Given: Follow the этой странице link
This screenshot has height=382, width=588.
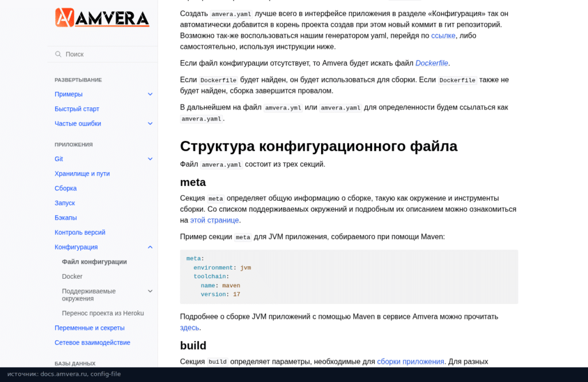Looking at the screenshot, I should [x=215, y=220].
